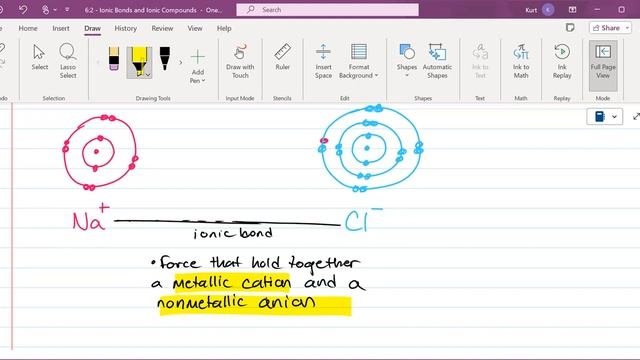Click the Ink to Math button
The height and width of the screenshot is (360, 640).
521,61
